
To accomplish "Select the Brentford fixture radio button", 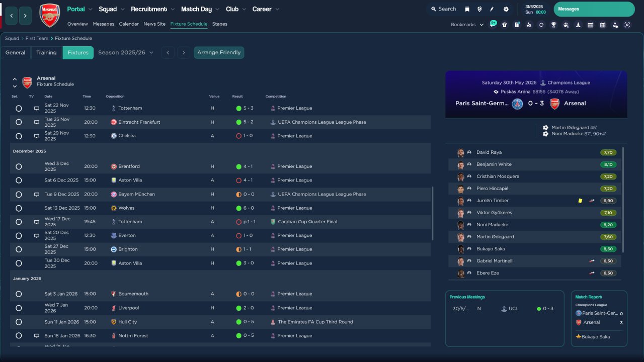I will (19, 166).
